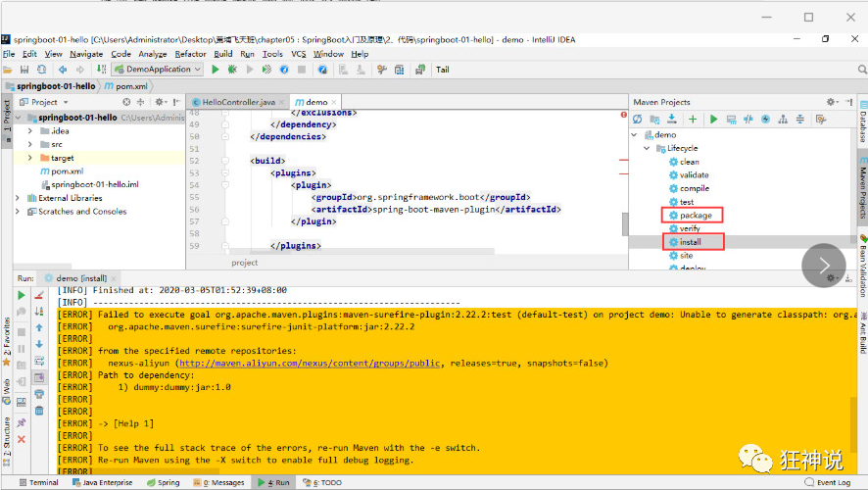Open the VCS menu
The image size is (868, 490).
click(x=299, y=54)
